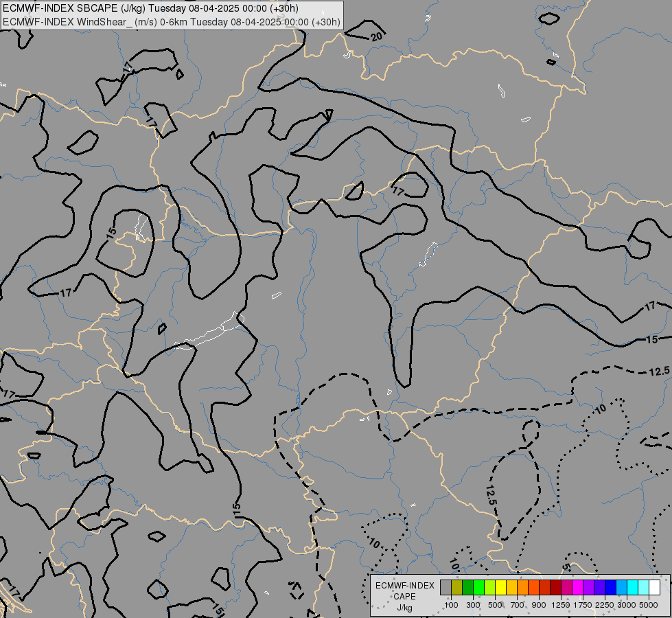Click the legend value 300

(473, 605)
